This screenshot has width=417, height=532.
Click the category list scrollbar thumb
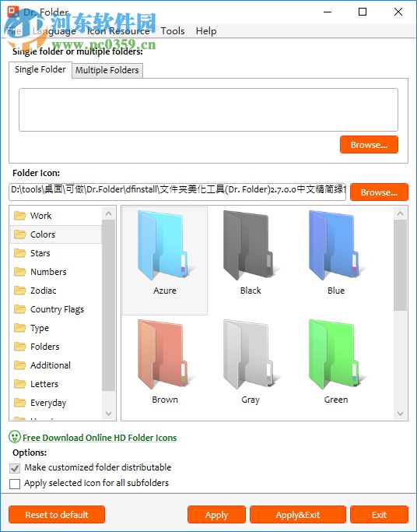tap(108, 305)
